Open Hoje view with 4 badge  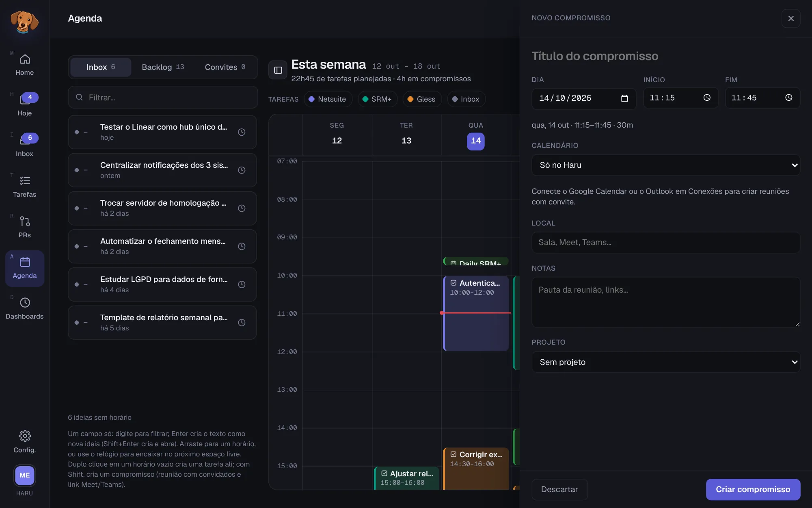pos(24,106)
